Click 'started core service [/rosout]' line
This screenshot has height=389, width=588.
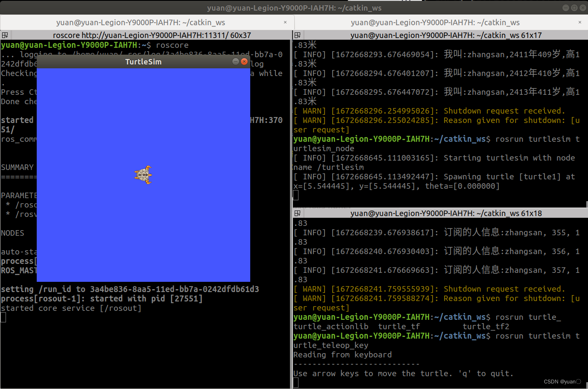[x=71, y=308]
